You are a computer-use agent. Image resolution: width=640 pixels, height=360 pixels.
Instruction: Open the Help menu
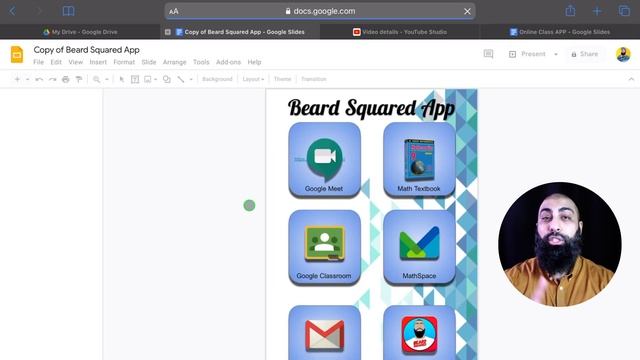tap(254, 62)
